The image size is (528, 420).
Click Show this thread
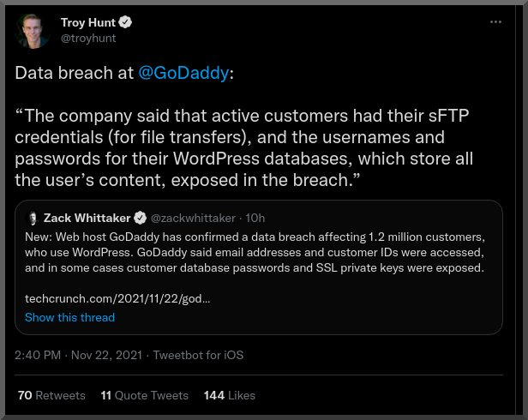[69, 317]
